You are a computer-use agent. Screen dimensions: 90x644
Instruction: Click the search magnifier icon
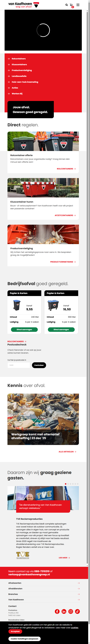click(66, 5)
